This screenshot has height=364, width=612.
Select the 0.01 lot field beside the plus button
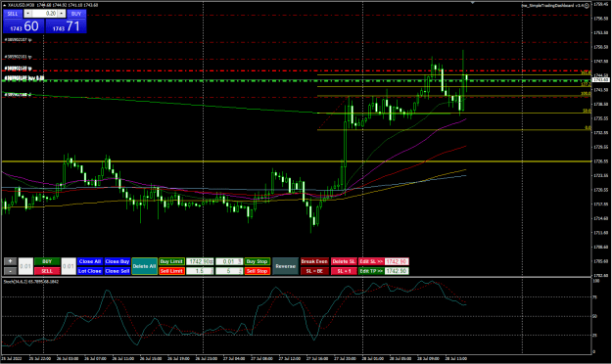tap(25, 266)
